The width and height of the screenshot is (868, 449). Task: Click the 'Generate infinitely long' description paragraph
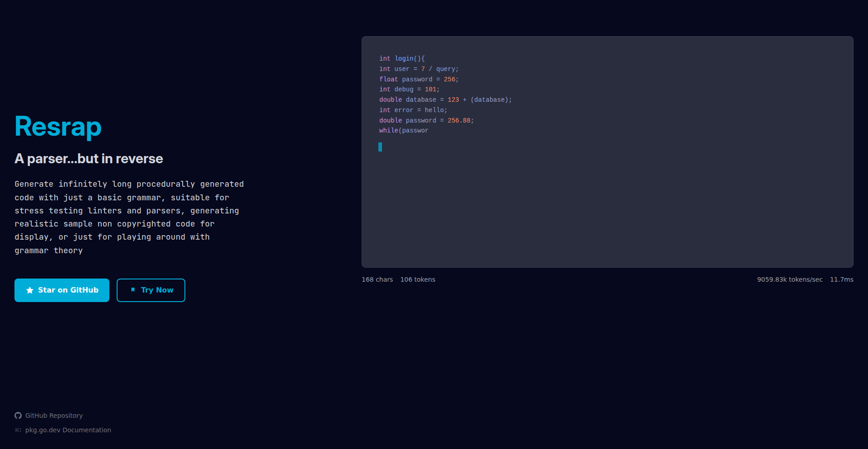[x=129, y=217]
